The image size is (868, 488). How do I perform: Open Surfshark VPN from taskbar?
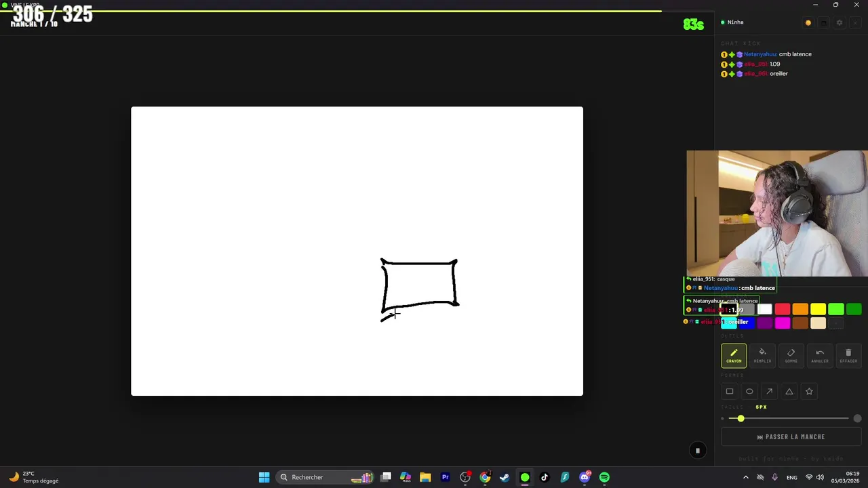(x=564, y=477)
